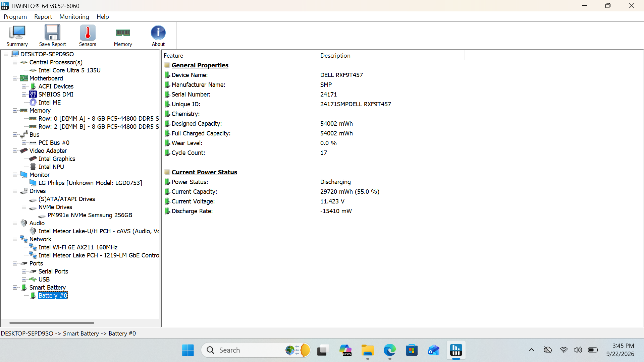644x362 pixels.
Task: Collapse the Smart Battery branch
Action: tap(15, 287)
